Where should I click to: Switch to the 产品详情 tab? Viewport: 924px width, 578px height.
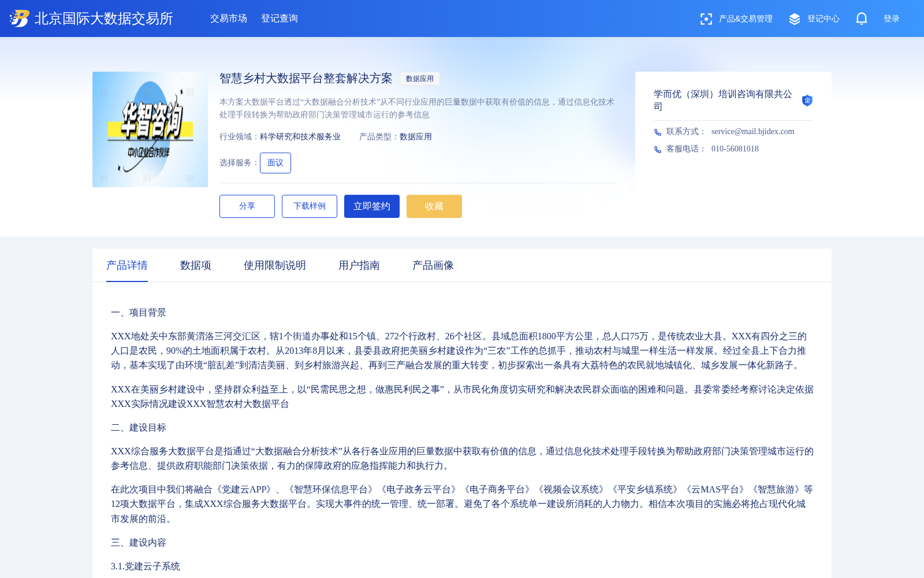pyautogui.click(x=127, y=265)
